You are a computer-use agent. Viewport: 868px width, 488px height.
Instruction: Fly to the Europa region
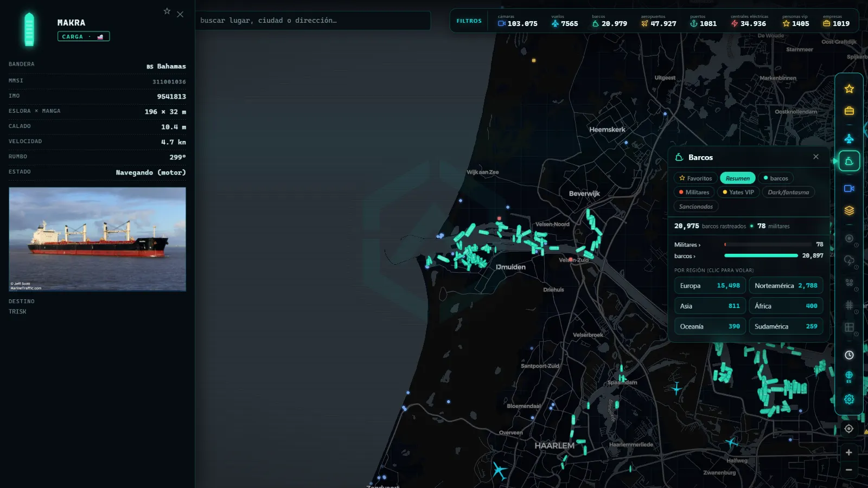(710, 286)
